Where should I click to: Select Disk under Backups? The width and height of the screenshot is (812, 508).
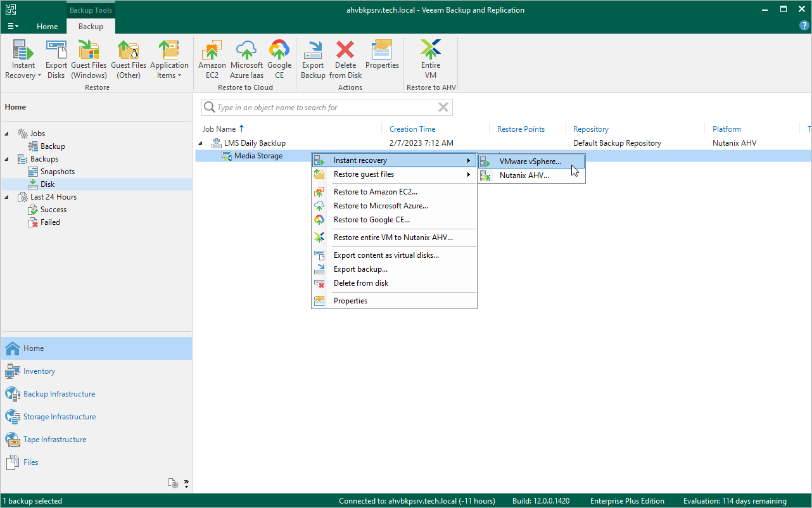(x=48, y=184)
